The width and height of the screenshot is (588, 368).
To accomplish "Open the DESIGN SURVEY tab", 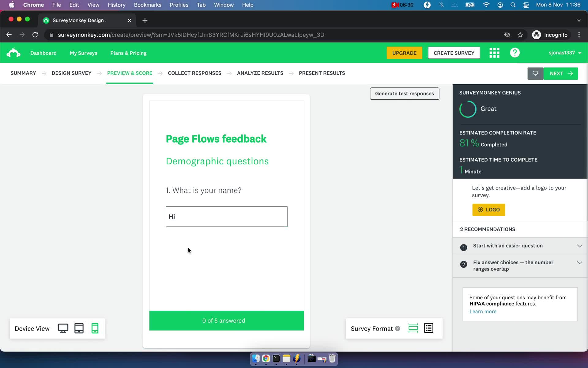I will click(72, 73).
